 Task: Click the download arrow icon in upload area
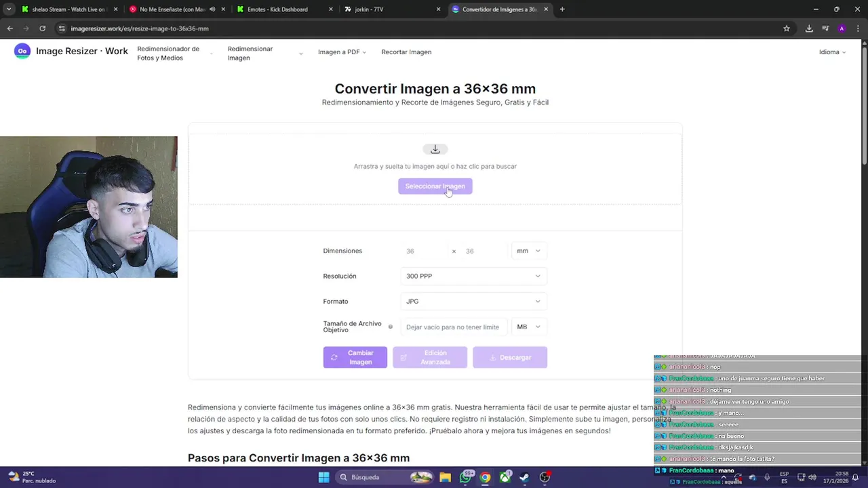coord(435,149)
